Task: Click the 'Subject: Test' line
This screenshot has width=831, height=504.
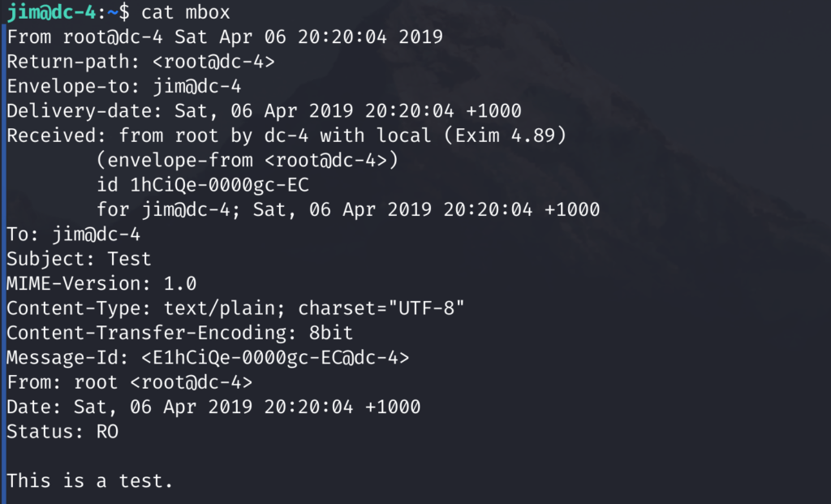Action: click(79, 259)
